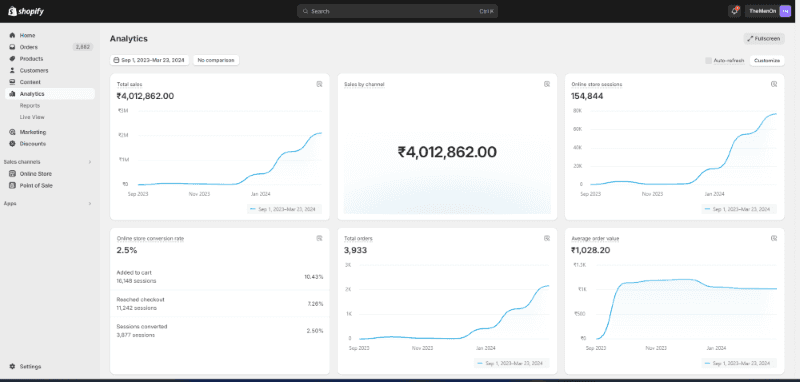The width and height of the screenshot is (800, 382).
Task: Open the No comparison dropdown
Action: pyautogui.click(x=216, y=60)
